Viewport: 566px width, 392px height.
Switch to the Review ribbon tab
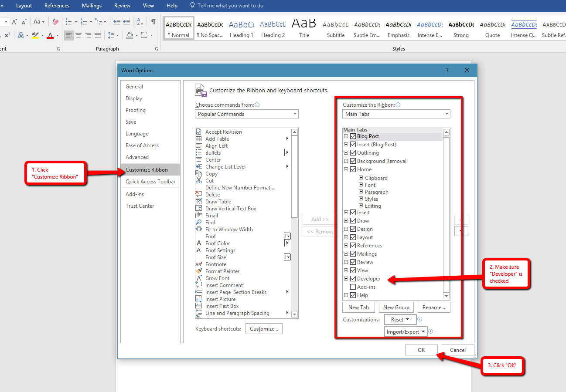(122, 6)
